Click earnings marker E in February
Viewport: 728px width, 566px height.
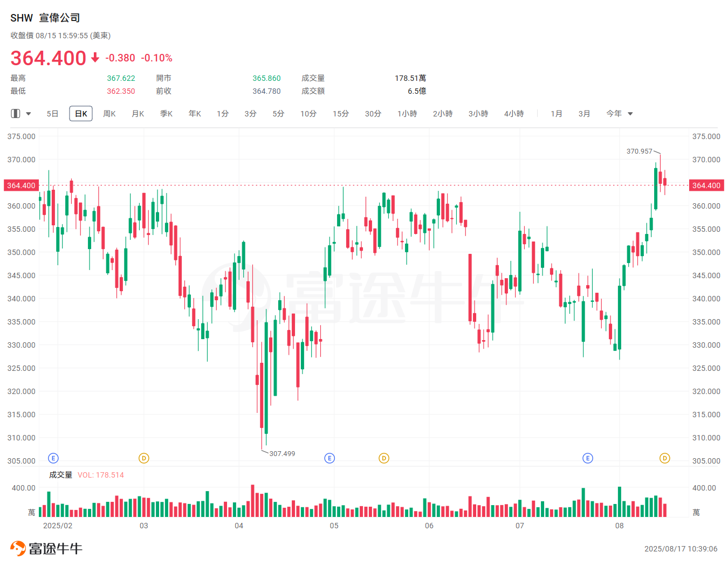[x=53, y=458]
